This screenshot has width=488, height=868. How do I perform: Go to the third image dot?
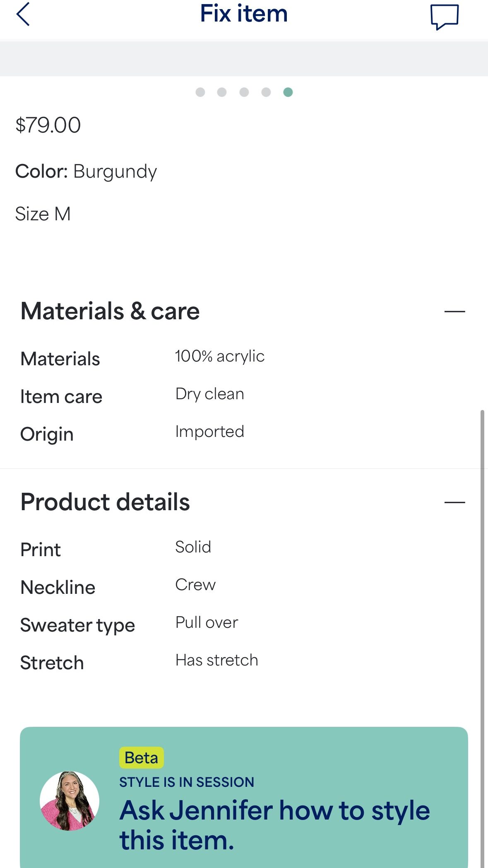[244, 92]
